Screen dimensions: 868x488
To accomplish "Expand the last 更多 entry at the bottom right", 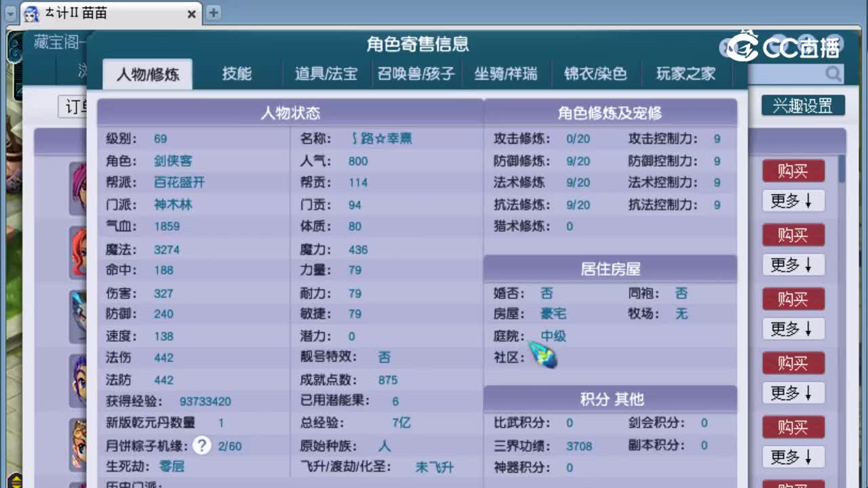I will (x=793, y=457).
